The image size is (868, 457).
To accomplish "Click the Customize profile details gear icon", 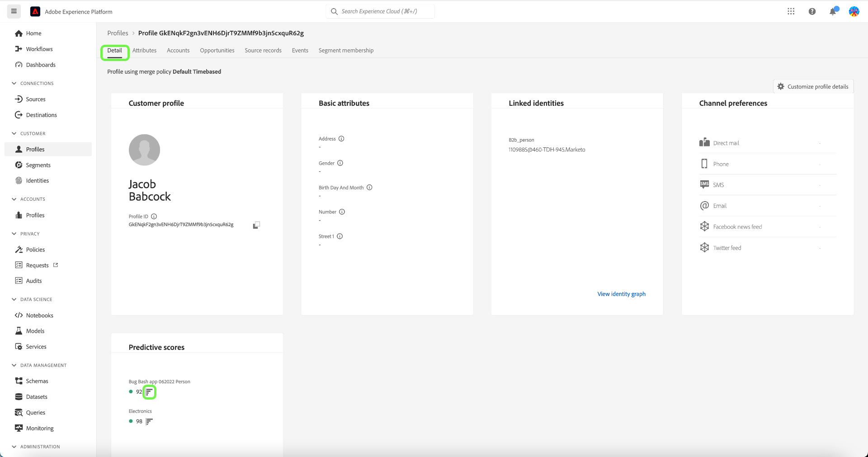I will 781,86.
